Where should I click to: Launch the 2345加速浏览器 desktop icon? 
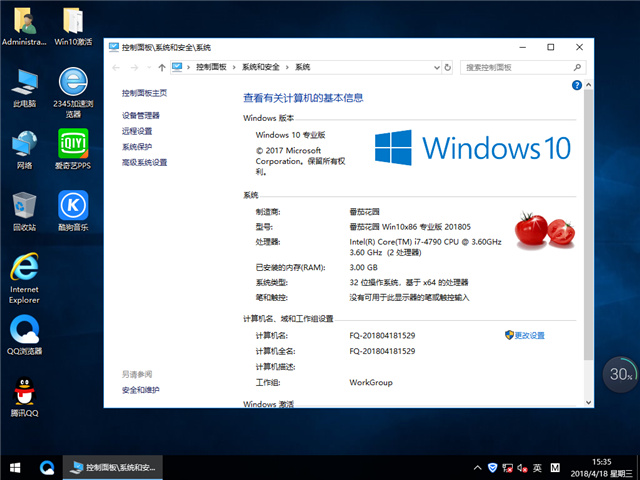pyautogui.click(x=73, y=93)
